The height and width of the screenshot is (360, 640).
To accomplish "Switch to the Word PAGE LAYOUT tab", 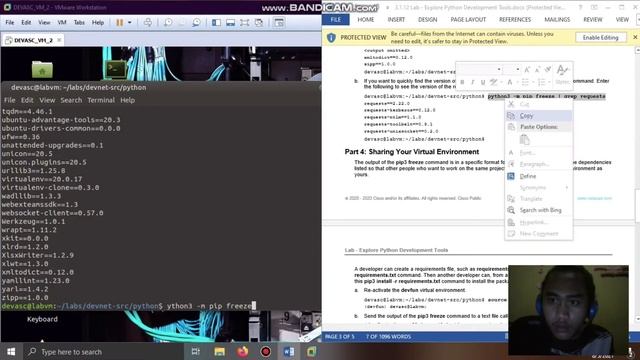I will click(x=468, y=20).
